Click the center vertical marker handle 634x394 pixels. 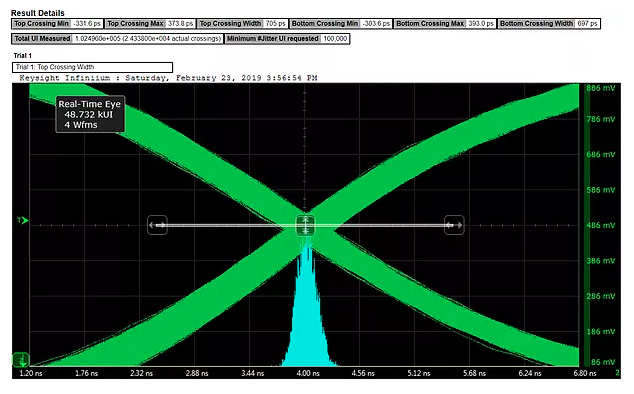click(x=305, y=225)
